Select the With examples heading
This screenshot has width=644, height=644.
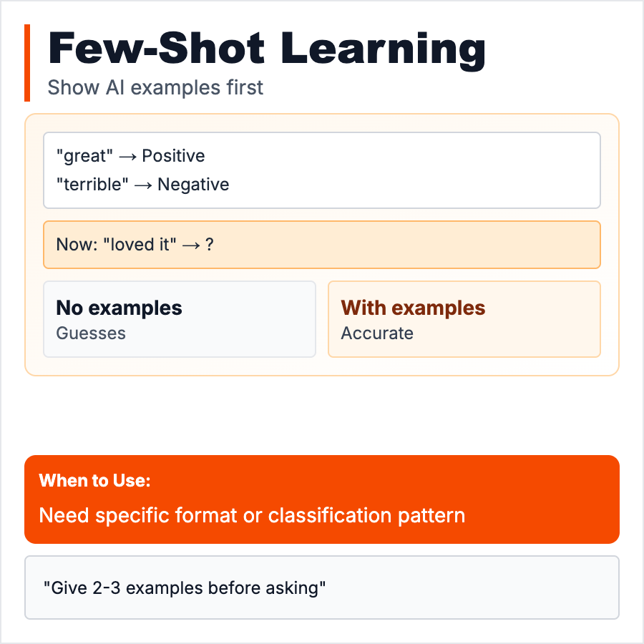coord(413,308)
